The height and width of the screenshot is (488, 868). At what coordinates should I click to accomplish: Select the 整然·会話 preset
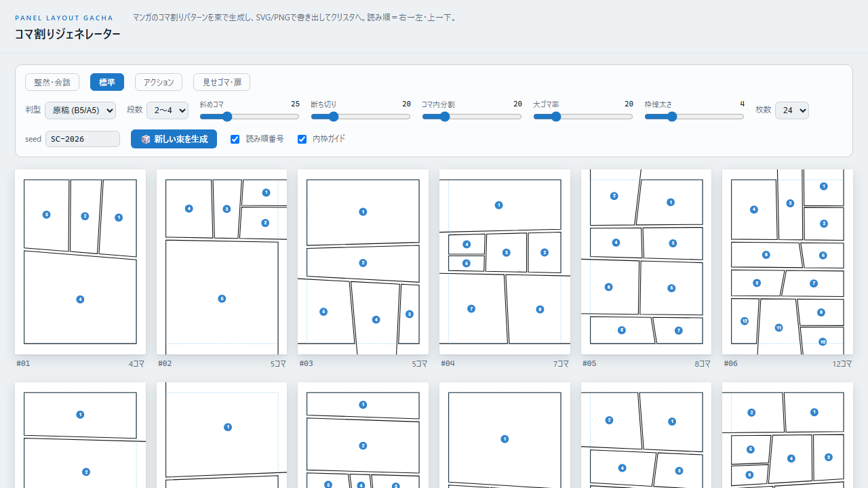tap(52, 82)
